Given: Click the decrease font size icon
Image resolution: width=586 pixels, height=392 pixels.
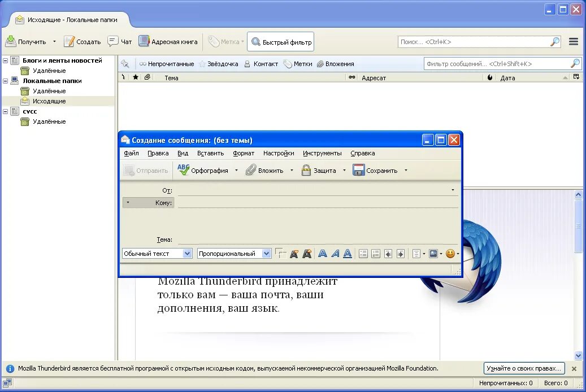Looking at the screenshot, I should point(294,254).
